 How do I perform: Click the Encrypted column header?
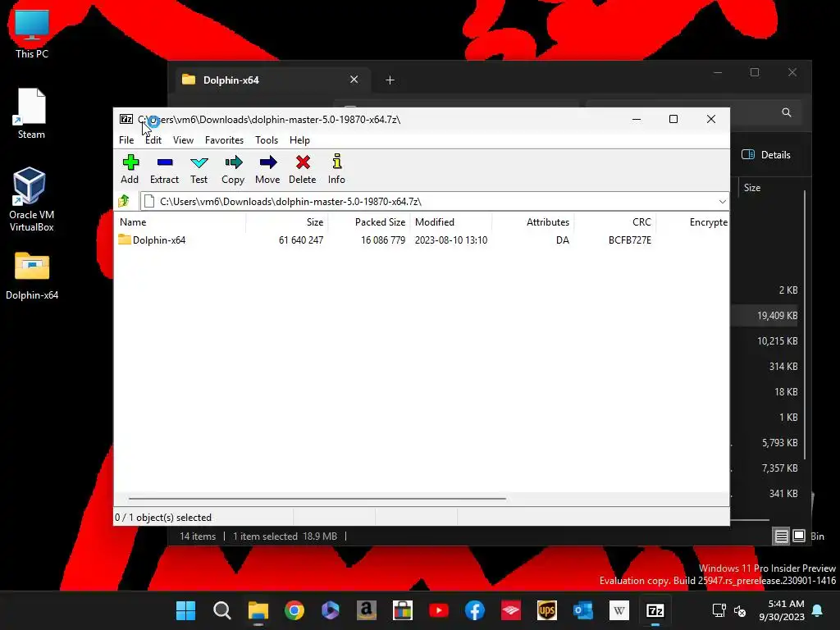(692, 221)
